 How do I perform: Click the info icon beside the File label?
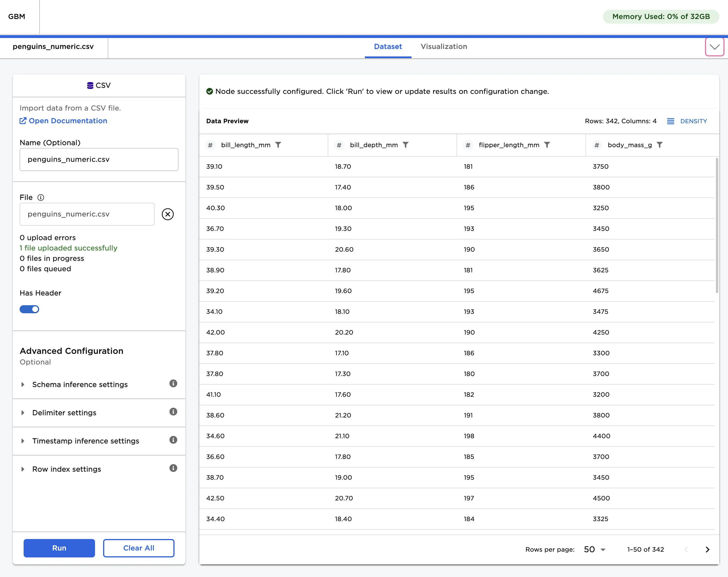point(41,198)
